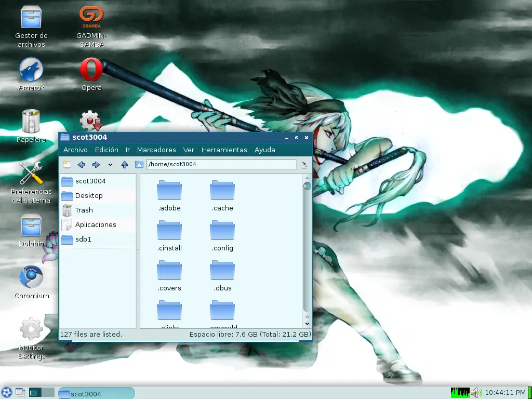Open the Archivo menu

pyautogui.click(x=75, y=150)
